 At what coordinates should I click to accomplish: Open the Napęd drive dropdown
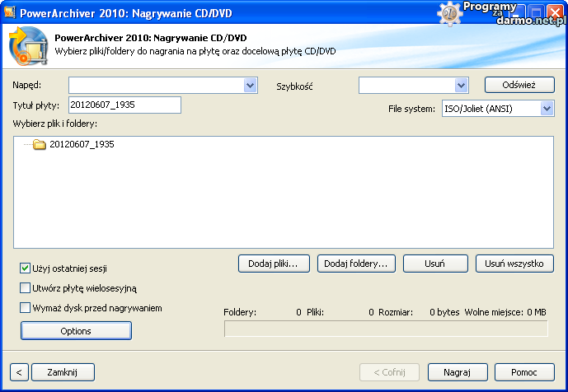(251, 86)
